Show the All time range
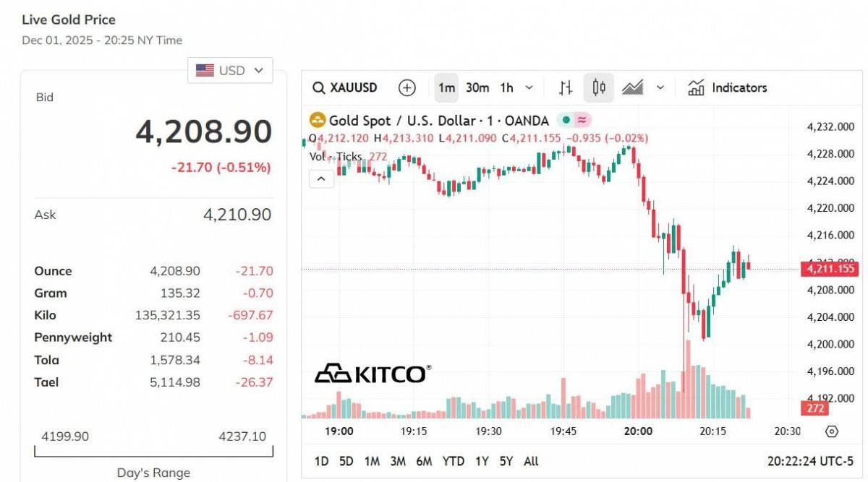This screenshot has height=482, width=868. (x=531, y=461)
